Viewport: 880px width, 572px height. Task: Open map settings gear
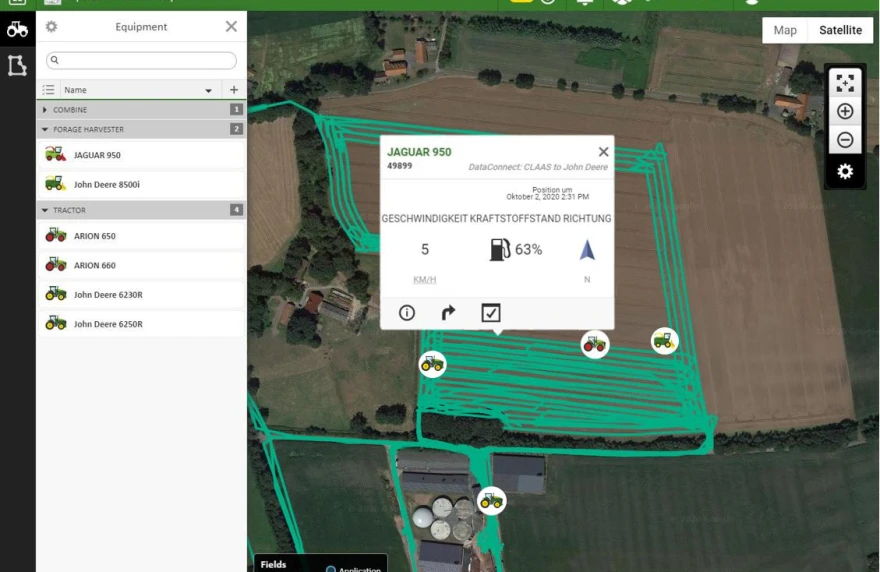tap(845, 171)
